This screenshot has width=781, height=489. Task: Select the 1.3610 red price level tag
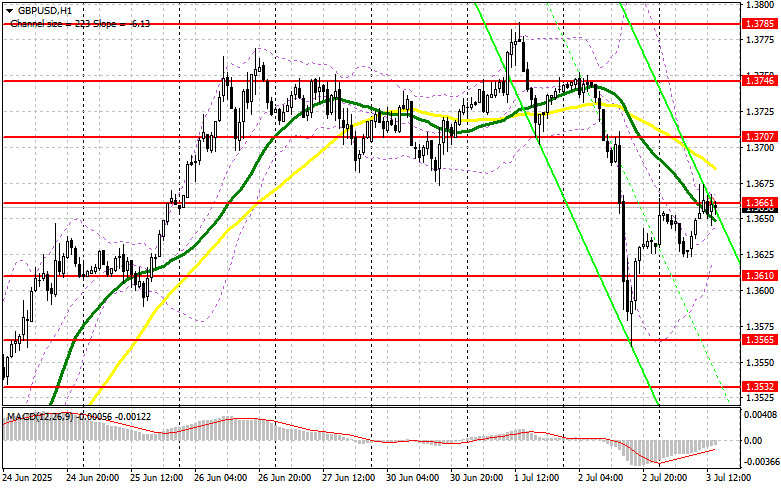(760, 276)
